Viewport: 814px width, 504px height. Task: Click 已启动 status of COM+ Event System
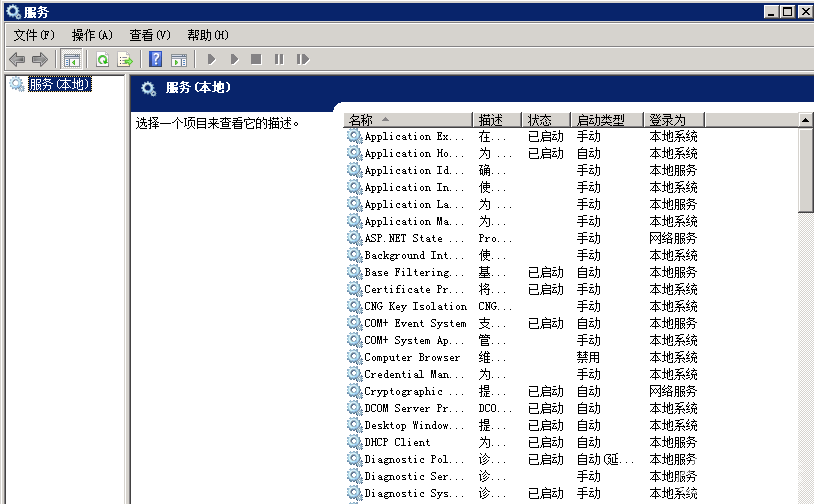(546, 323)
